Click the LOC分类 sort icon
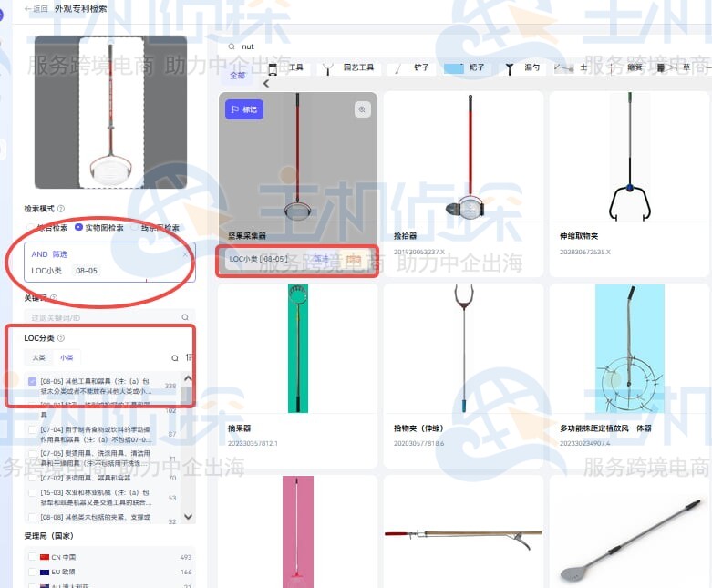The image size is (712, 588). click(190, 357)
